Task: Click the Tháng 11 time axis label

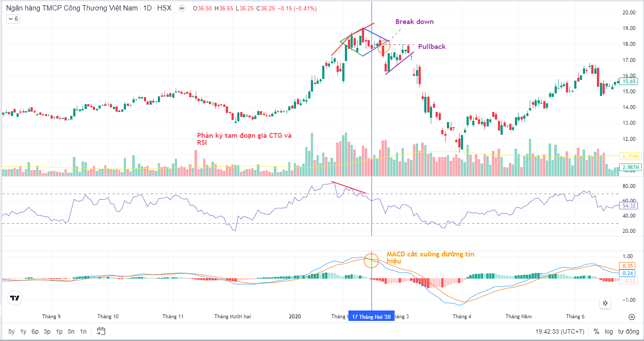Action: coord(173,317)
